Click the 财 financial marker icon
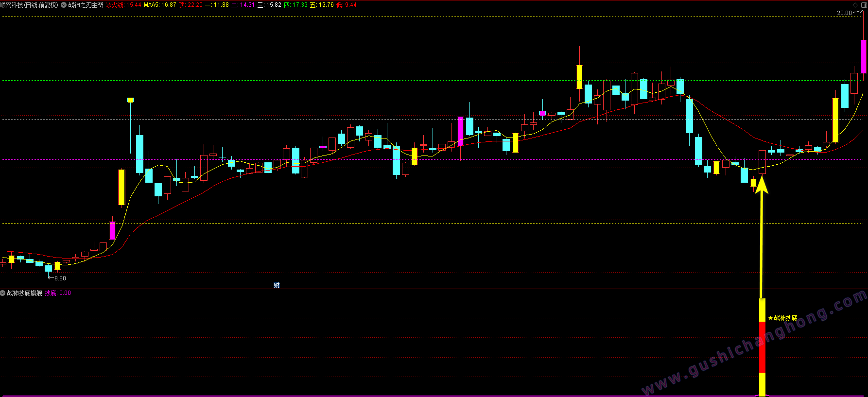This screenshot has height=397, width=868. pos(277,285)
